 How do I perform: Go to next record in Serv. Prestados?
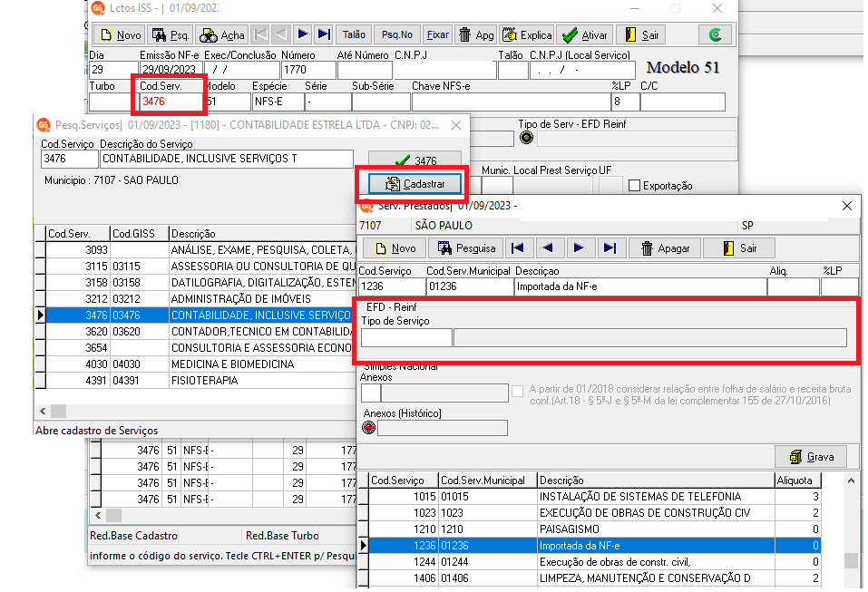pos(580,248)
